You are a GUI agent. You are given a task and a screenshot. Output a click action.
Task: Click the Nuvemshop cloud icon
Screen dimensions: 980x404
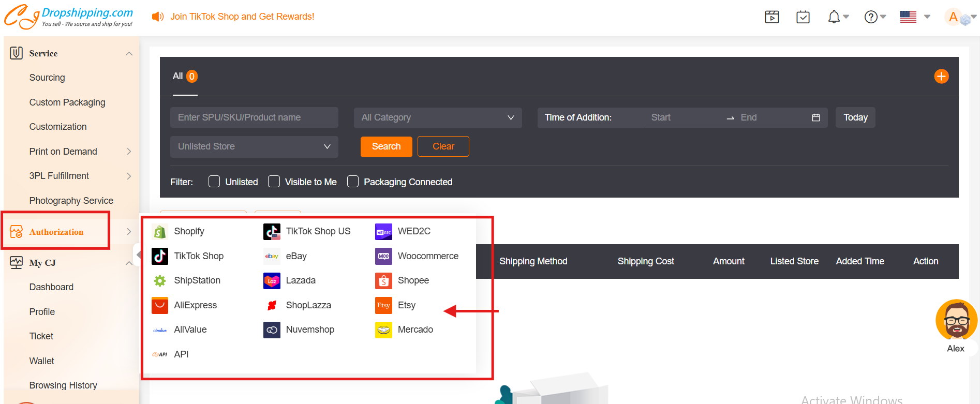tap(272, 330)
